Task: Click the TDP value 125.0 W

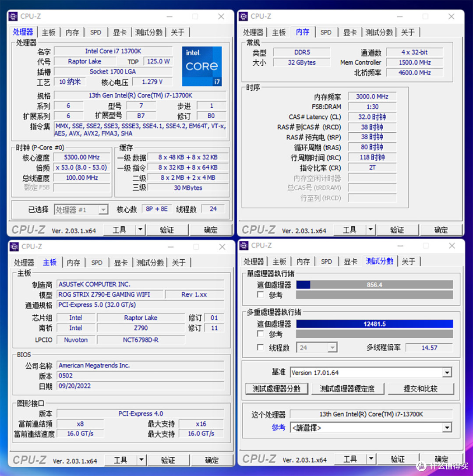Action: [158, 61]
